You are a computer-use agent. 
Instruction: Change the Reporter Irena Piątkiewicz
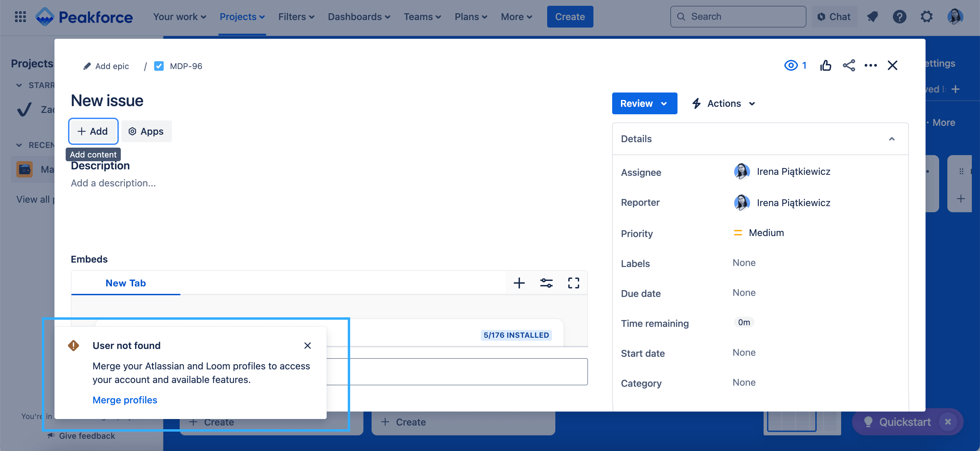point(782,203)
